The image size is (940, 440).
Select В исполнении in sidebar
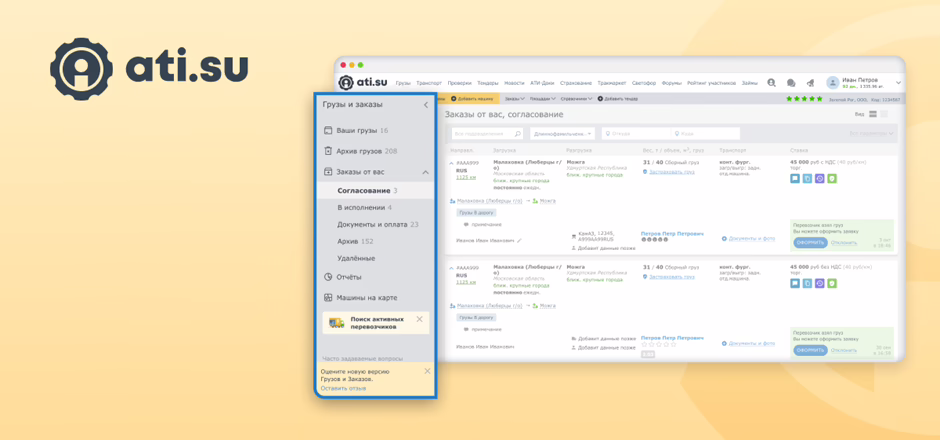click(361, 207)
